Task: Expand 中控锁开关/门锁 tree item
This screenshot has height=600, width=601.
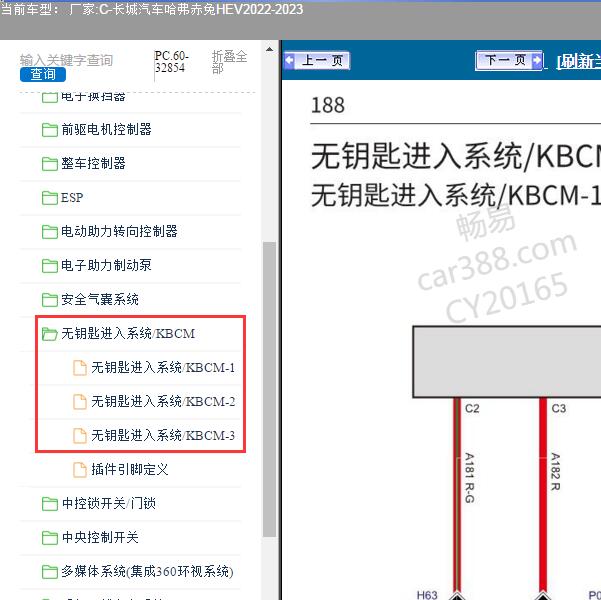Action: coord(109,503)
